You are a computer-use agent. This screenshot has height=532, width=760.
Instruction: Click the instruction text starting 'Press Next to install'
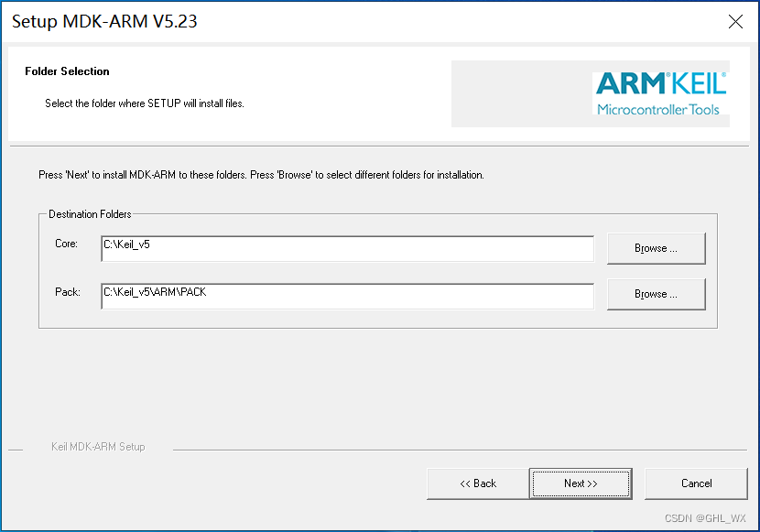click(261, 175)
